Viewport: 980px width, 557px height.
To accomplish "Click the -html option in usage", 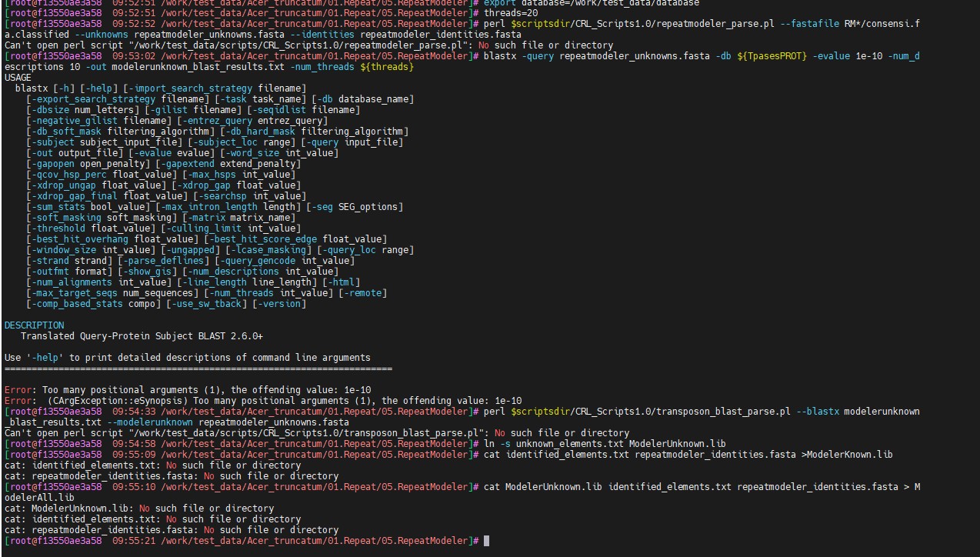I will coord(341,282).
